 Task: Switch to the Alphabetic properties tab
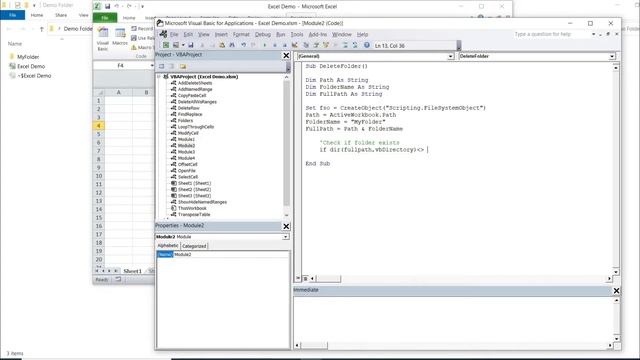pyautogui.click(x=168, y=246)
